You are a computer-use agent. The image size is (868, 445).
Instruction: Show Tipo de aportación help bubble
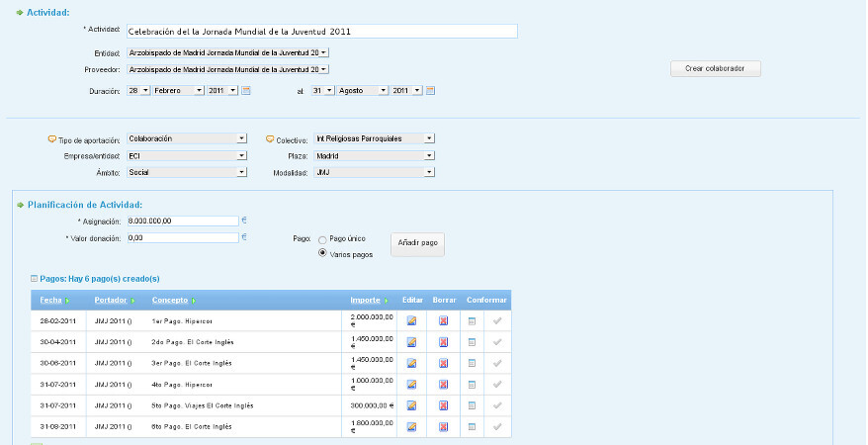click(52, 139)
